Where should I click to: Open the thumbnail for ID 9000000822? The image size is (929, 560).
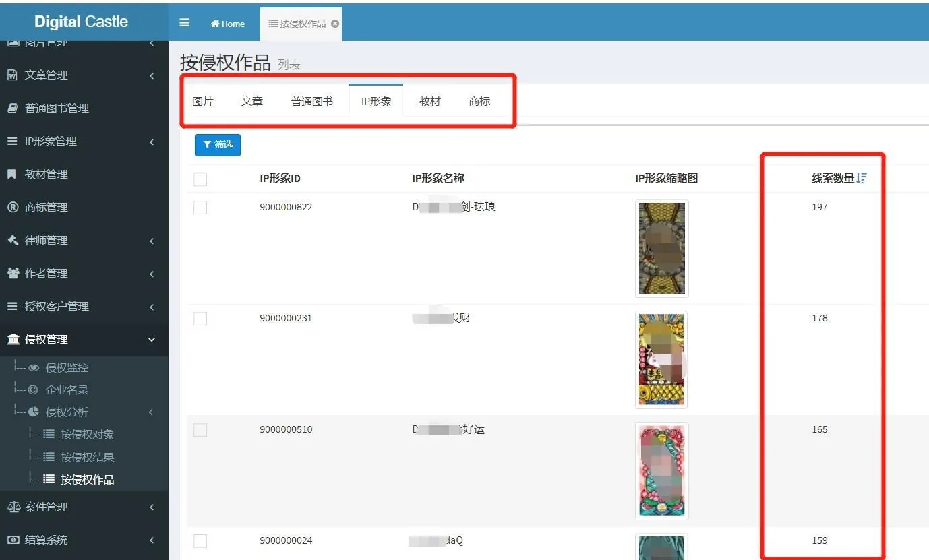click(x=662, y=249)
